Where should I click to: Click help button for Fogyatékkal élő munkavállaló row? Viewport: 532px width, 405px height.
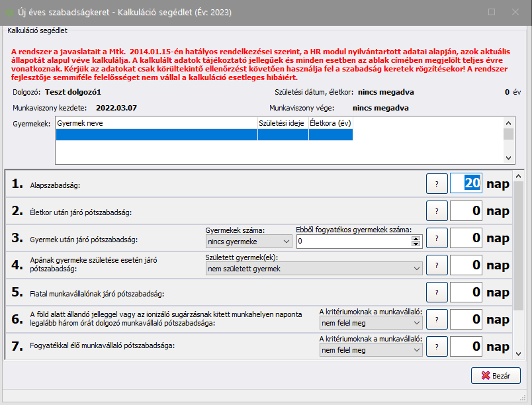436,346
